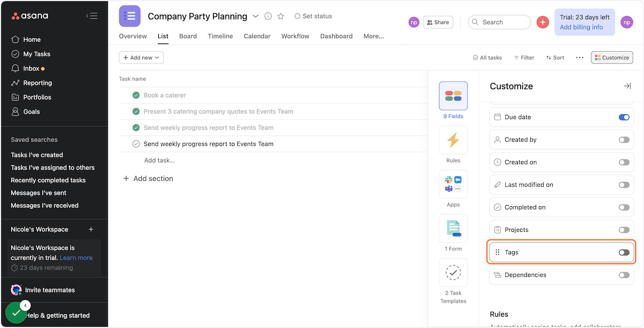
Task: Open the All tasks filter dropdown
Action: (x=487, y=57)
